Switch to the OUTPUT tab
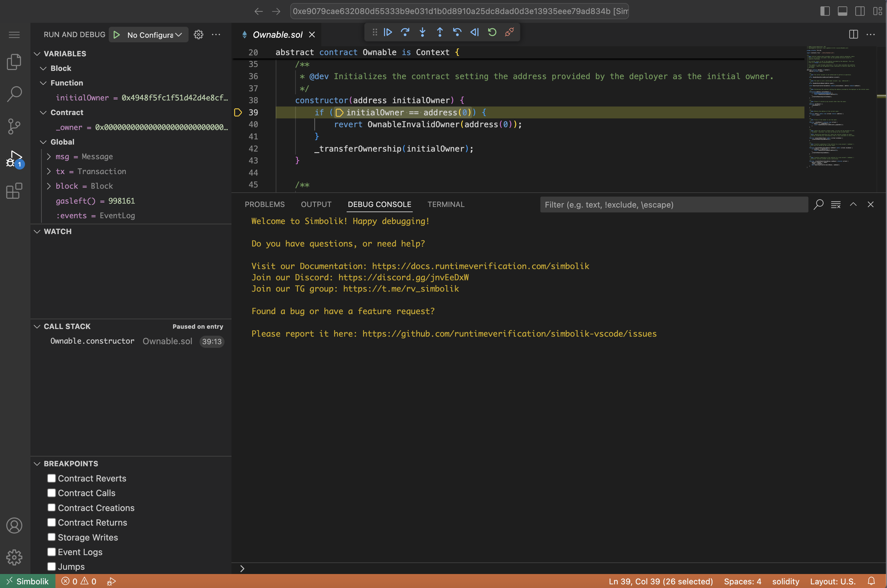 click(316, 205)
